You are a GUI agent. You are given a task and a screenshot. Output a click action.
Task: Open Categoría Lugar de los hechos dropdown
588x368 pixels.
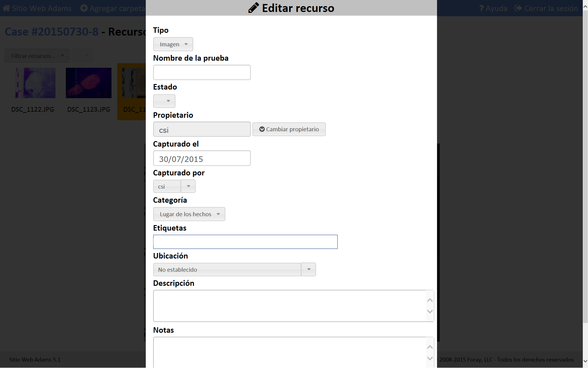click(189, 214)
